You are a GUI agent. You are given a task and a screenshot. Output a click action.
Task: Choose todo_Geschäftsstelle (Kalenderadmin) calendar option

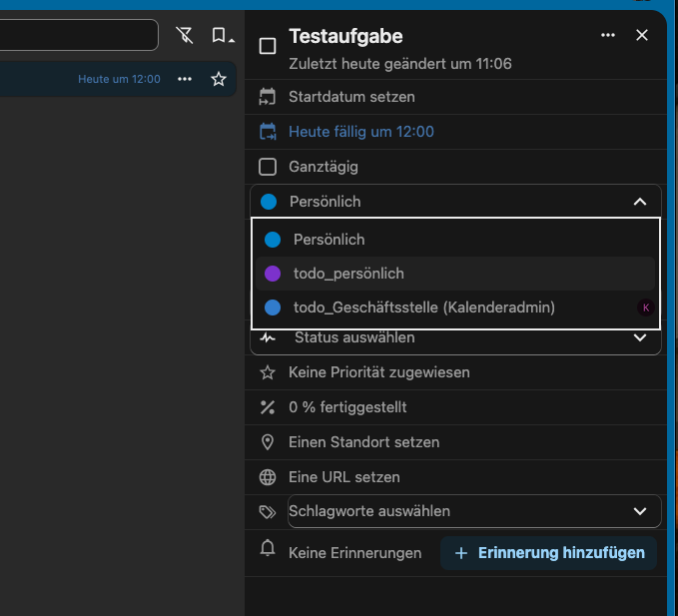point(423,308)
